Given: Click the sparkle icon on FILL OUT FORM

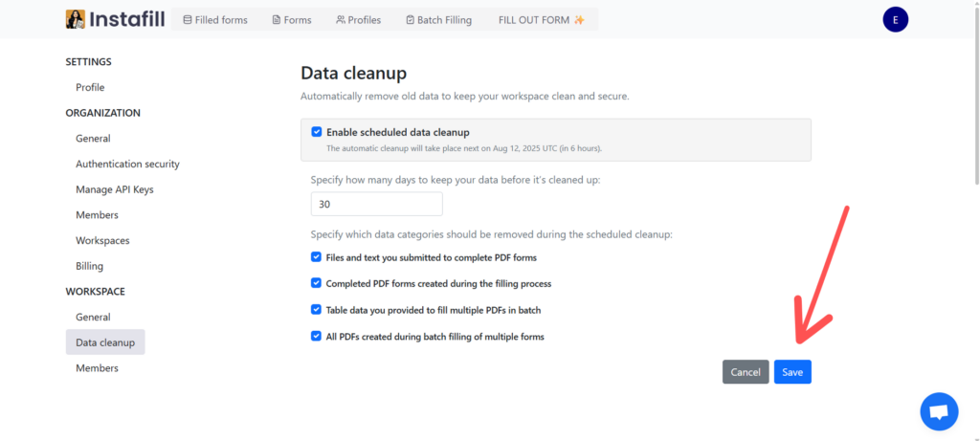Looking at the screenshot, I should pos(579,20).
